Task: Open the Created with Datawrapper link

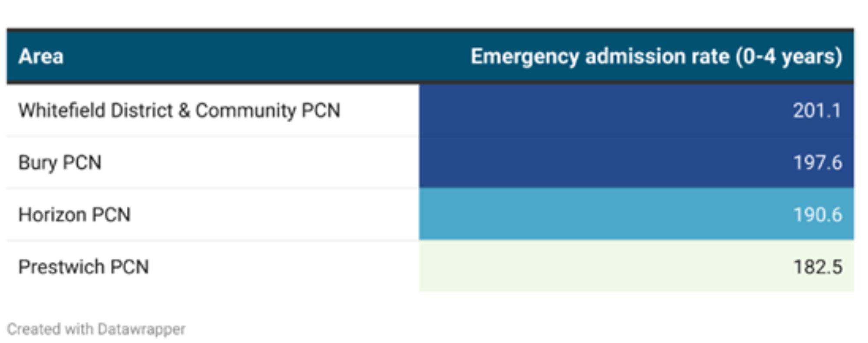Action: coord(96,329)
